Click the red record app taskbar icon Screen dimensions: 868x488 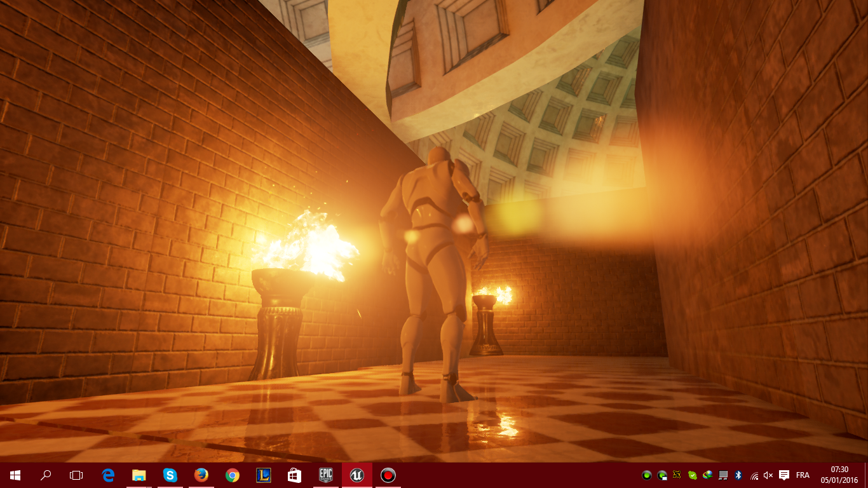coord(388,475)
